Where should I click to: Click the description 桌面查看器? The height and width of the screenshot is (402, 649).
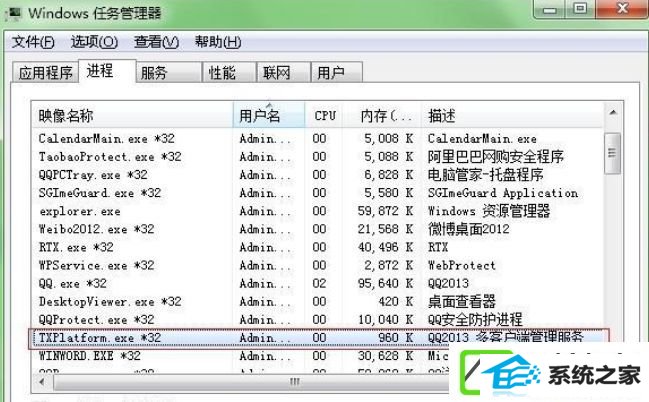462,301
